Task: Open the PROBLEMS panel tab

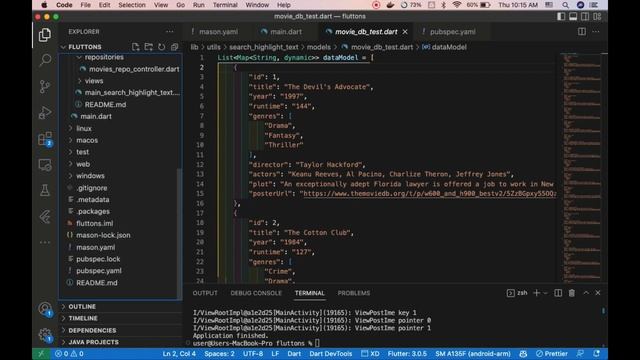Action: [353, 293]
